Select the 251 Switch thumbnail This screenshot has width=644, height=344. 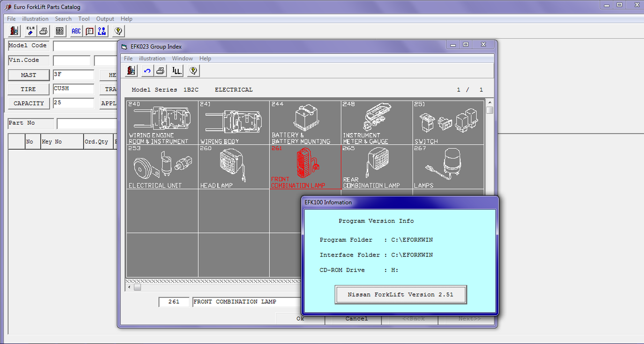pos(448,123)
